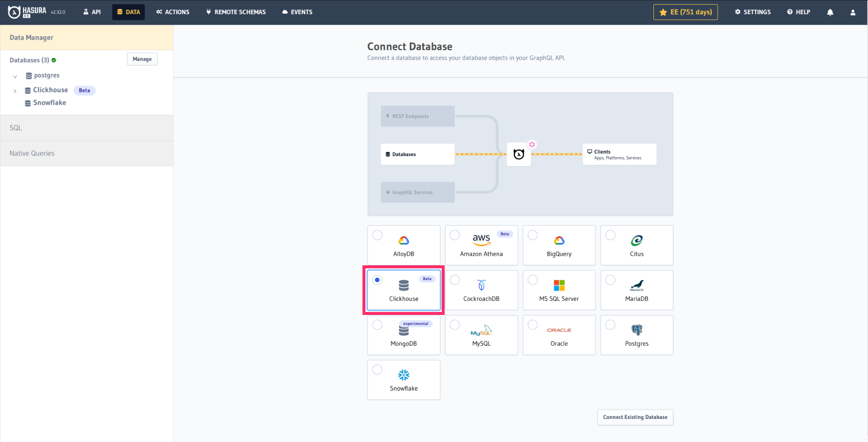Screen dimensions: 868x442
Task: Click the AlloyDB Google Cloud logo
Action: tap(404, 240)
